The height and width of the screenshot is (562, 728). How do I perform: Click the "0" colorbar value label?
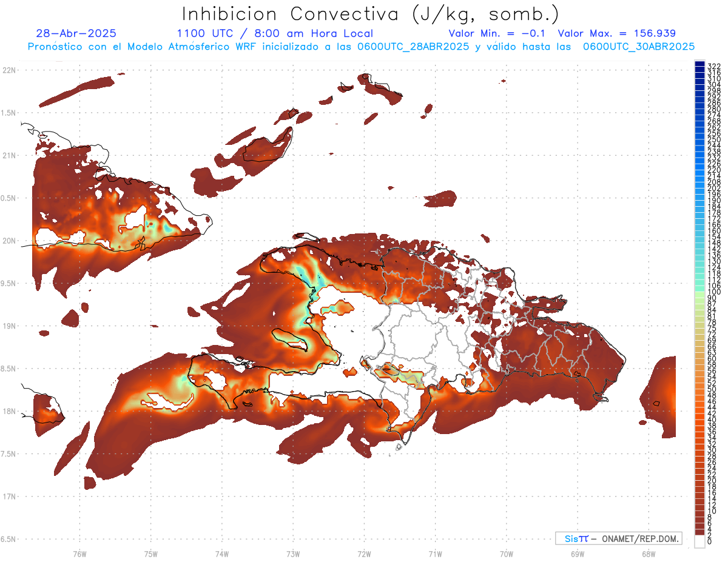(x=710, y=541)
